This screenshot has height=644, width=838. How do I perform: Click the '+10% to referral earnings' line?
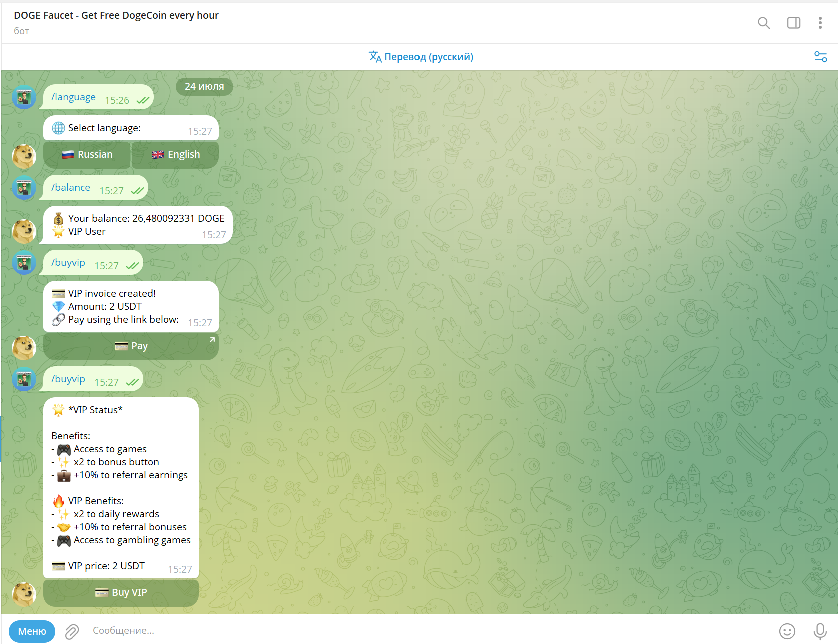tap(131, 475)
